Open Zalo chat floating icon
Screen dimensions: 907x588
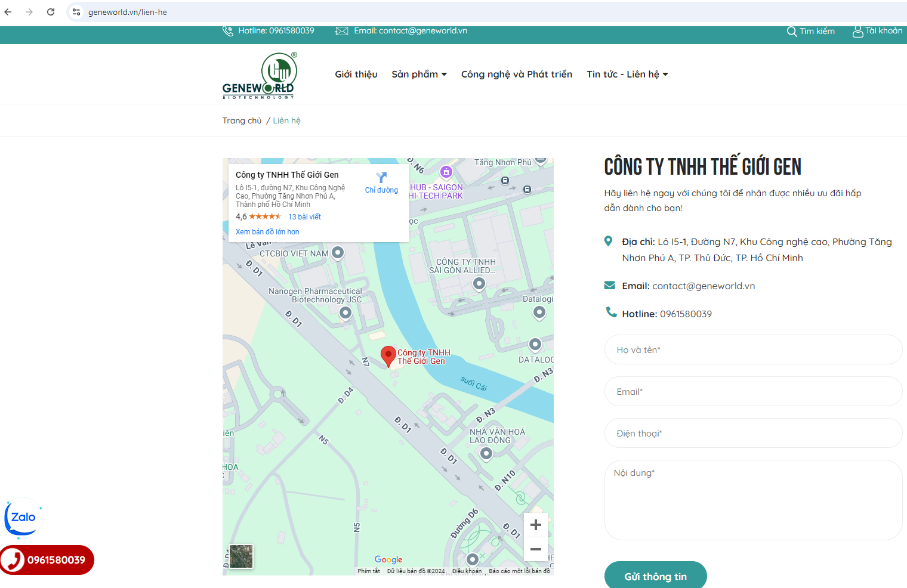point(23,518)
